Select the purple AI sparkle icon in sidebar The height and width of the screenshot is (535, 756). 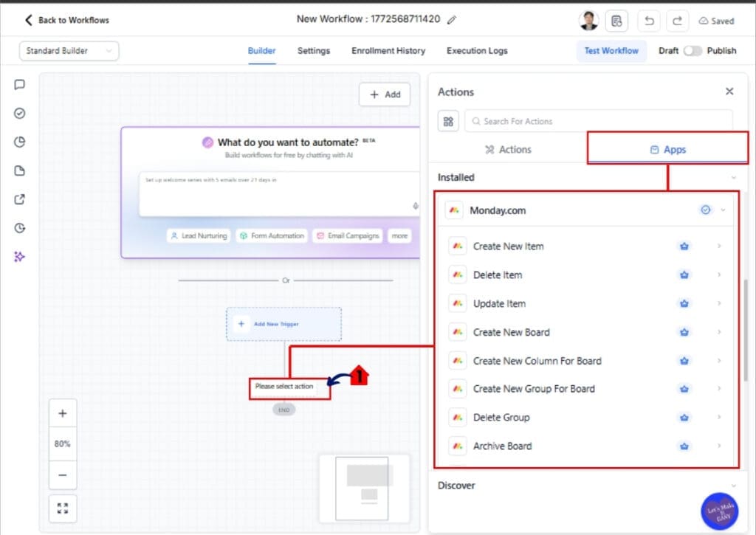[19, 256]
